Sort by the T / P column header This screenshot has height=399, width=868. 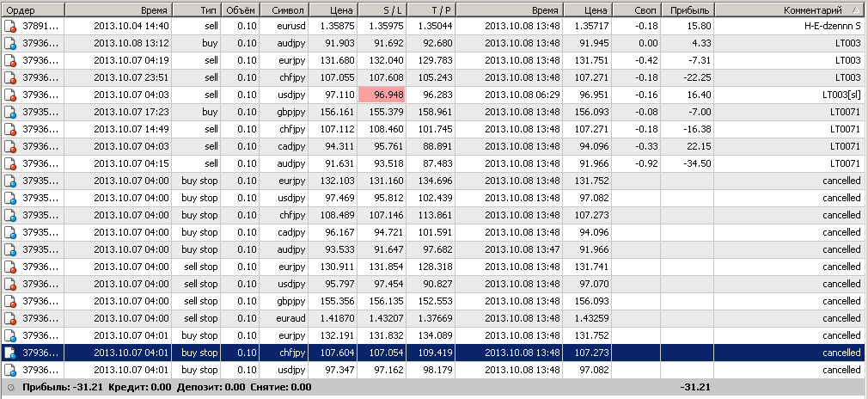point(431,9)
